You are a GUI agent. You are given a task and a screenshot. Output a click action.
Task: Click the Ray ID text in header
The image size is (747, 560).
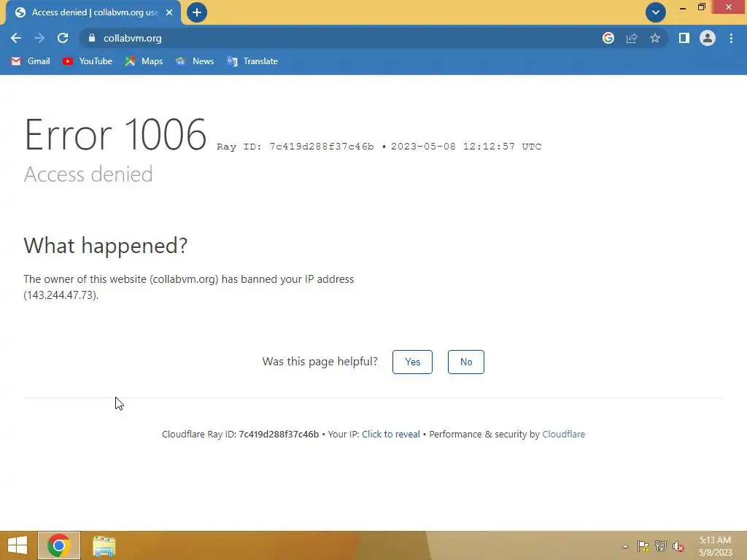tap(295, 147)
